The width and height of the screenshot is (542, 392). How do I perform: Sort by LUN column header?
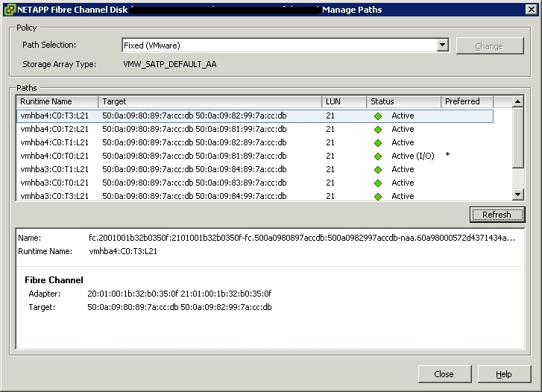pos(344,101)
